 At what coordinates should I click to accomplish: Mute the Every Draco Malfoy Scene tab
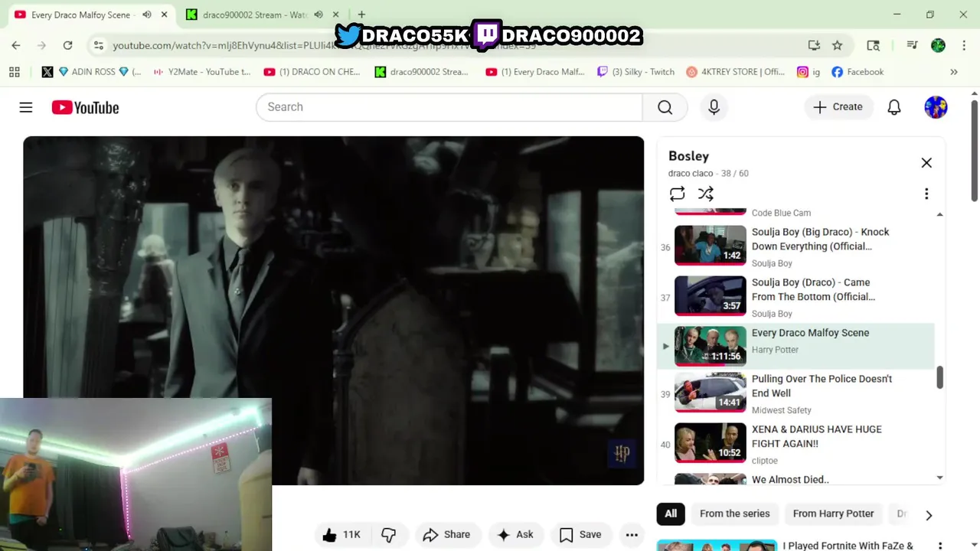147,15
